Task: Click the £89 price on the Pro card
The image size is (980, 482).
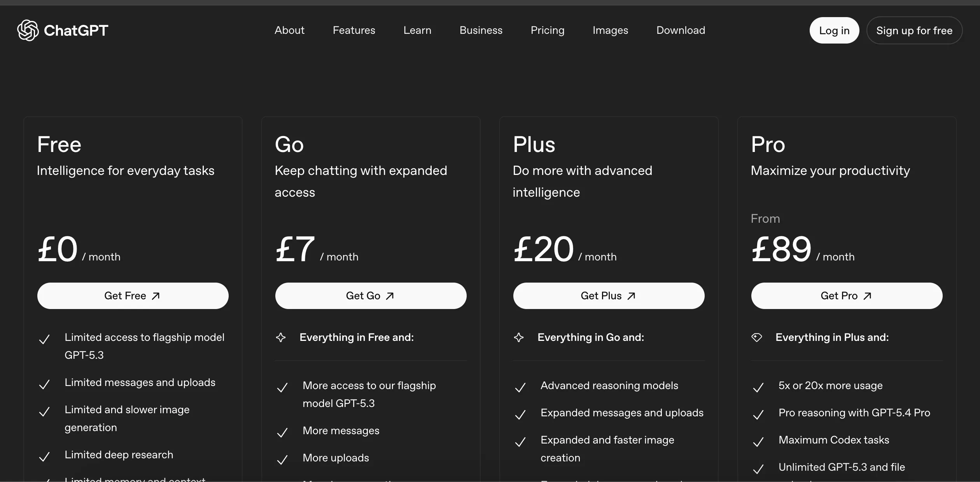Action: click(780, 249)
